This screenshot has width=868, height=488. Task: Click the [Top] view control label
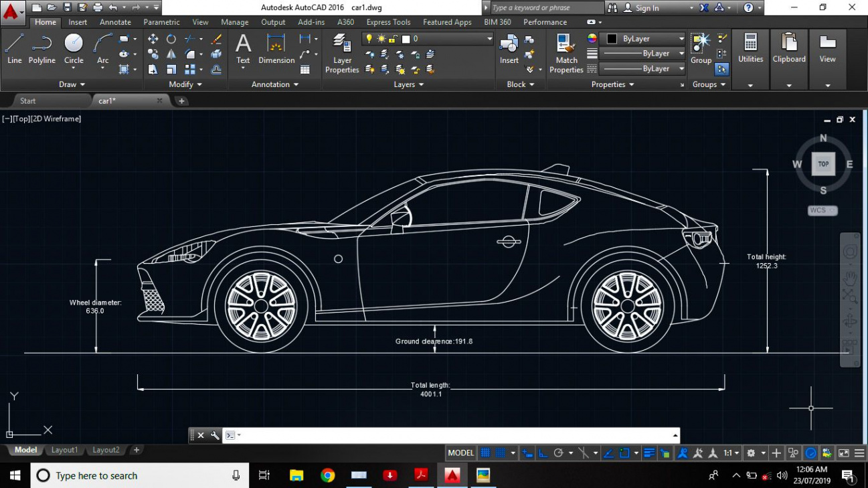(20, 118)
